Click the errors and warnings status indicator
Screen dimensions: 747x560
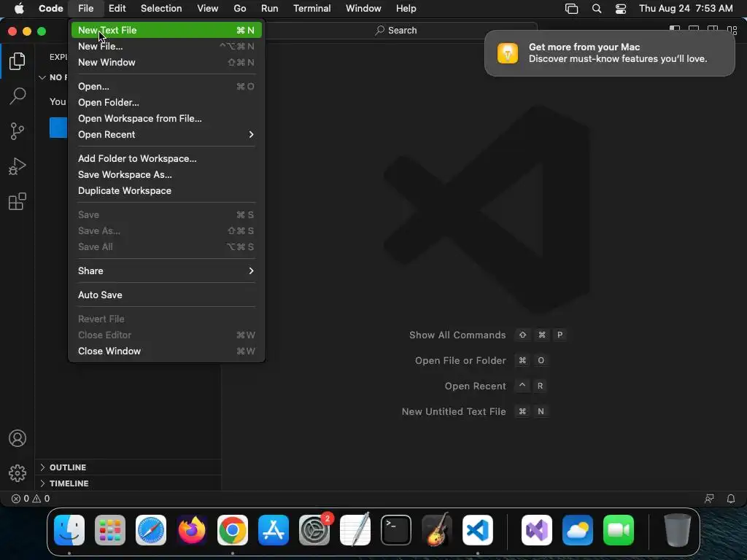click(31, 499)
